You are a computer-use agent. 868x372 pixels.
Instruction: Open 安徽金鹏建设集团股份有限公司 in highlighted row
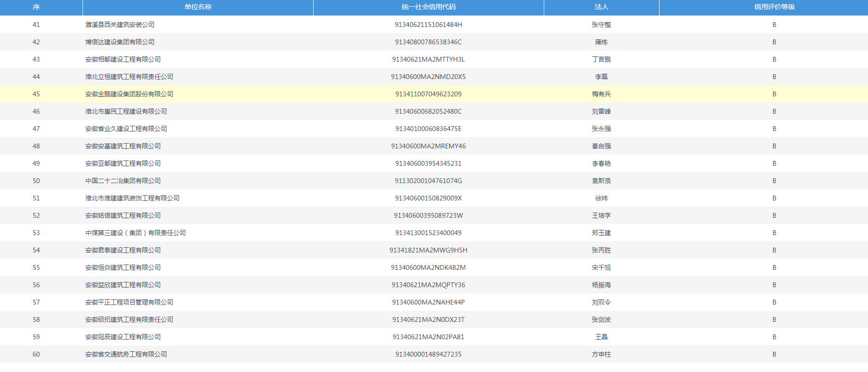(x=129, y=94)
